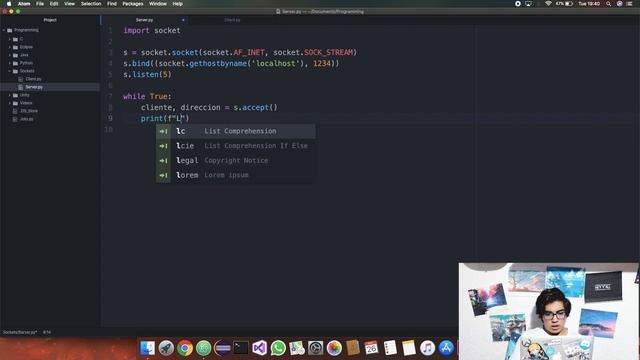The height and width of the screenshot is (360, 640).
Task: Click the Project panel header
Action: 50,20
